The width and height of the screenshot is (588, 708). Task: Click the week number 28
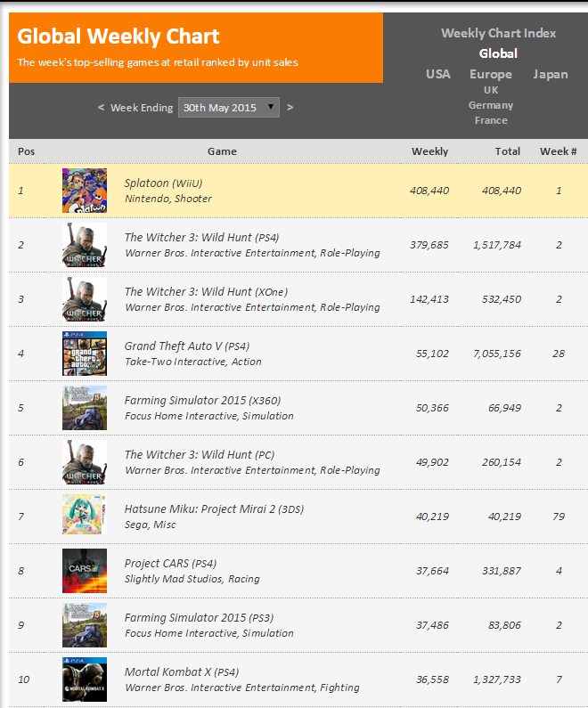[x=559, y=354]
